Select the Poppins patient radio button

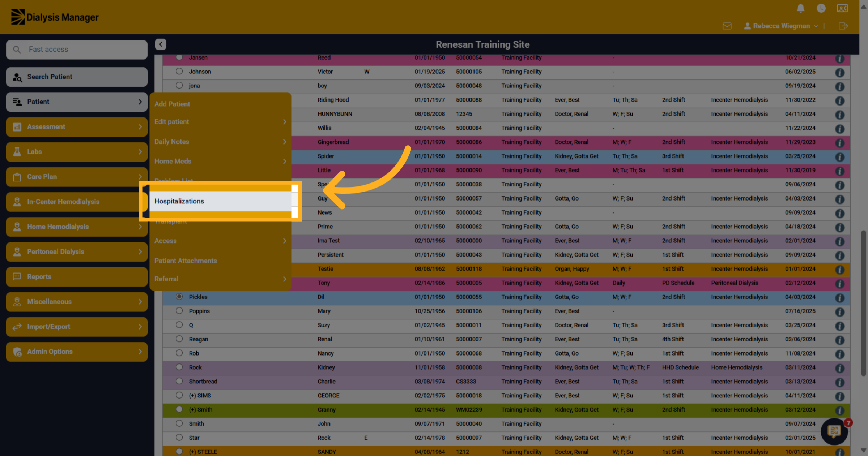coord(179,310)
